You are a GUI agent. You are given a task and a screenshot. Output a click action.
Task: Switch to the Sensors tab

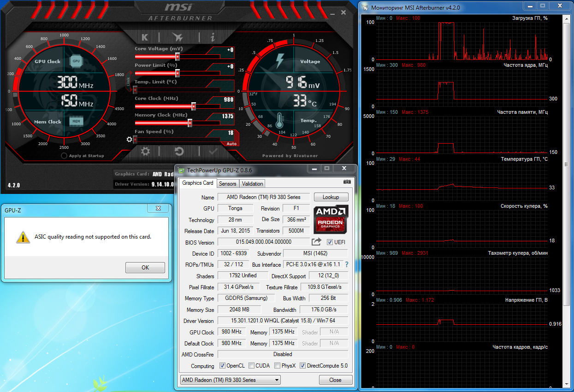point(227,183)
